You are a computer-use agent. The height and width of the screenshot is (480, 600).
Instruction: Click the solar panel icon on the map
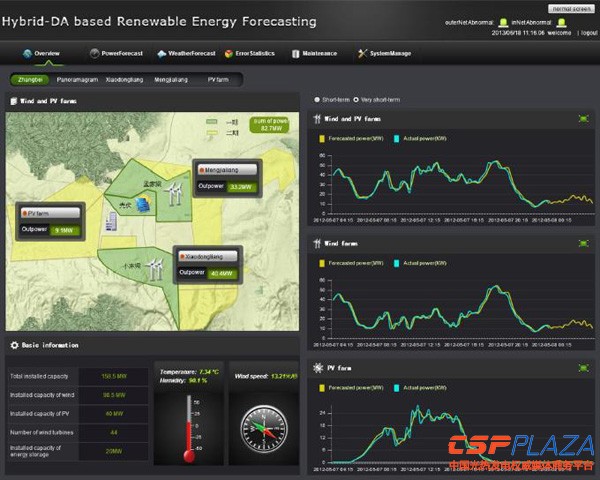tap(145, 205)
